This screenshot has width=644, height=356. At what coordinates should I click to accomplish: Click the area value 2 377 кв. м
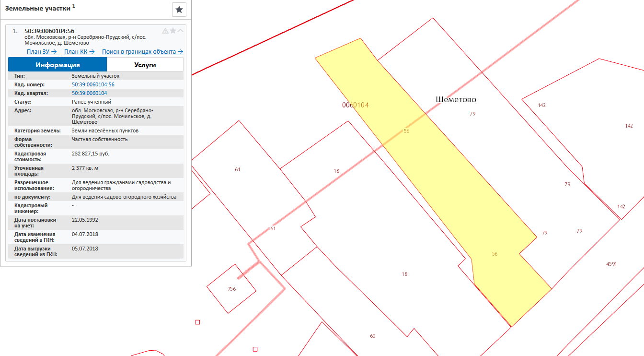85,168
